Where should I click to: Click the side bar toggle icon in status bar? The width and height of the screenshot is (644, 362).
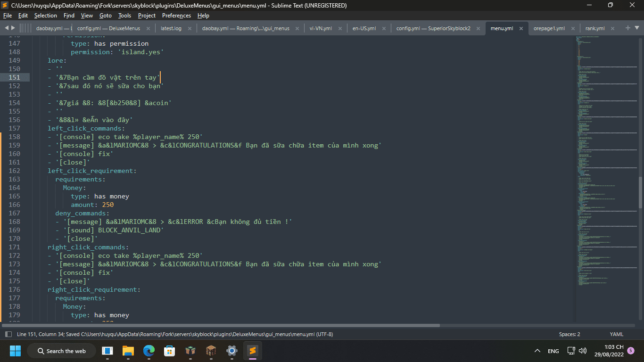(8, 334)
